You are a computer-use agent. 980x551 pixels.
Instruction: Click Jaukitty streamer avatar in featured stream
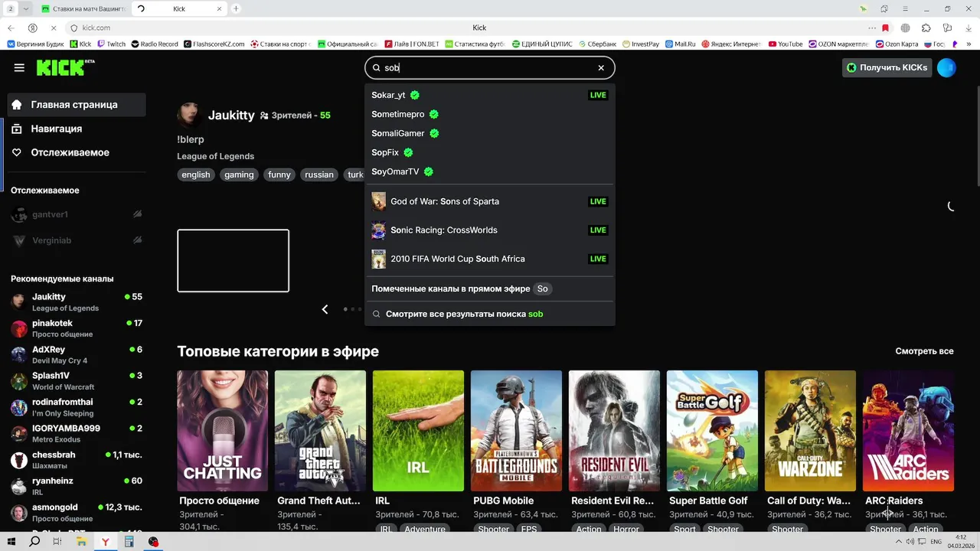point(189,115)
